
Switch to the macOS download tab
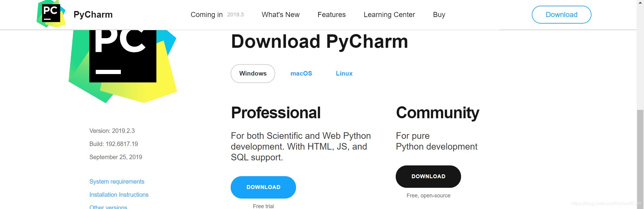pyautogui.click(x=301, y=73)
